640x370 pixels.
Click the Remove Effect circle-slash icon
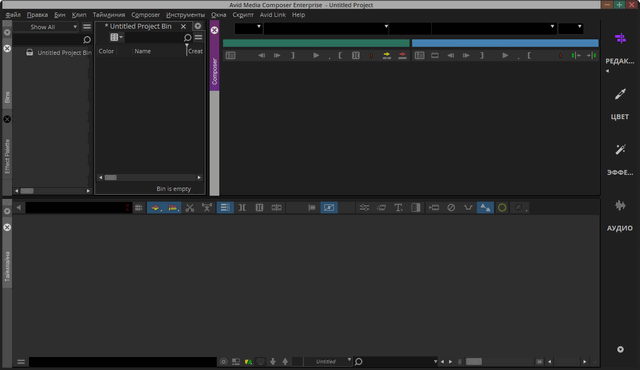click(x=451, y=208)
